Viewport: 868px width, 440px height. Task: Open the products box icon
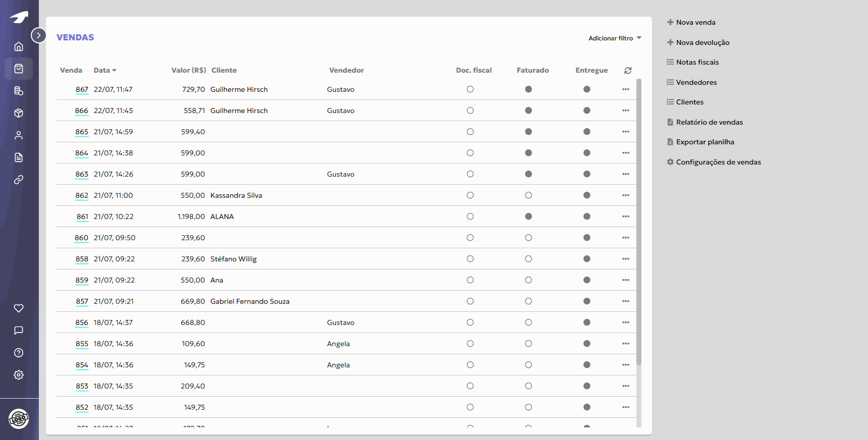pos(19,113)
